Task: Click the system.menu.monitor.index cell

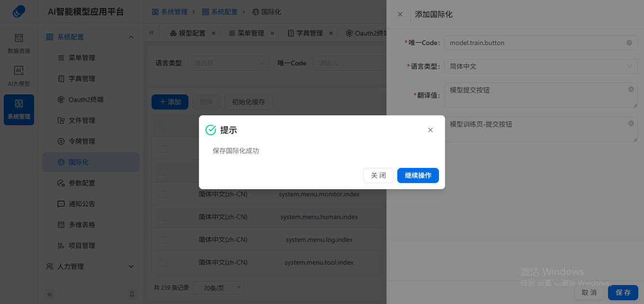Action: [x=319, y=194]
